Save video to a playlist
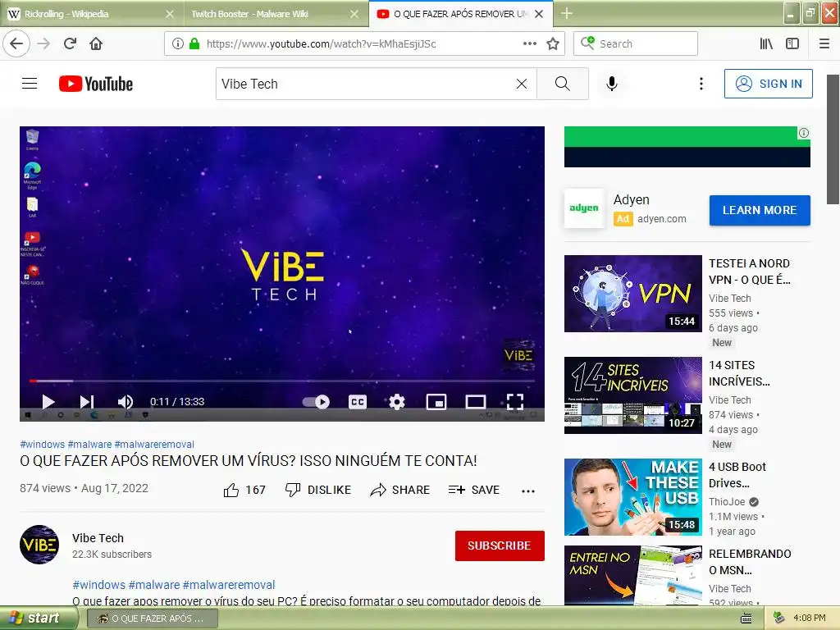840x630 pixels. point(474,490)
